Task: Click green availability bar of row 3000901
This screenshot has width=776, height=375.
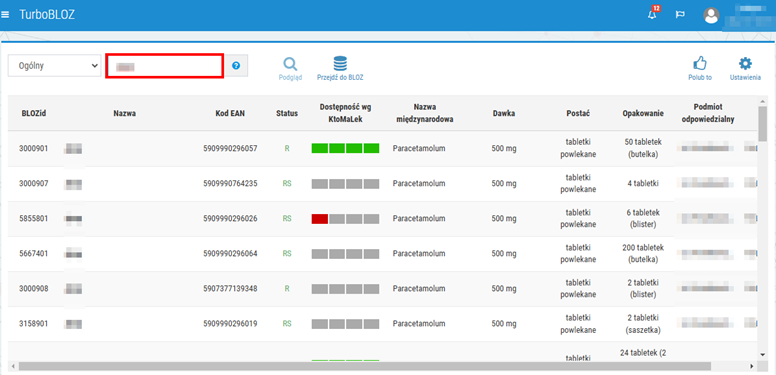Action: pos(345,148)
